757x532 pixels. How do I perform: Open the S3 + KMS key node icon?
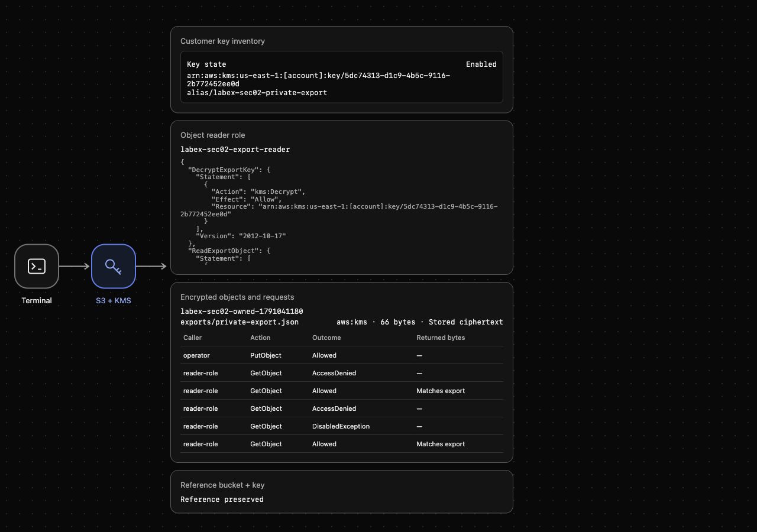114,267
